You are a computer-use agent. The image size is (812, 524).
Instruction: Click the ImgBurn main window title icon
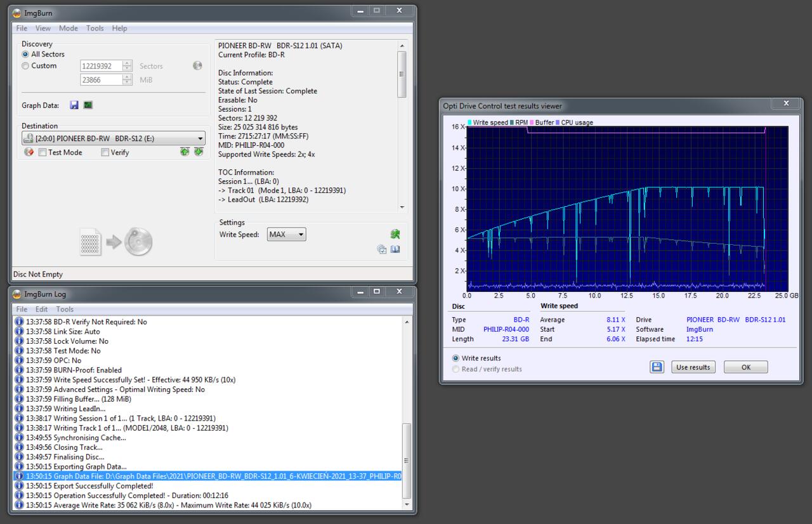(17, 12)
